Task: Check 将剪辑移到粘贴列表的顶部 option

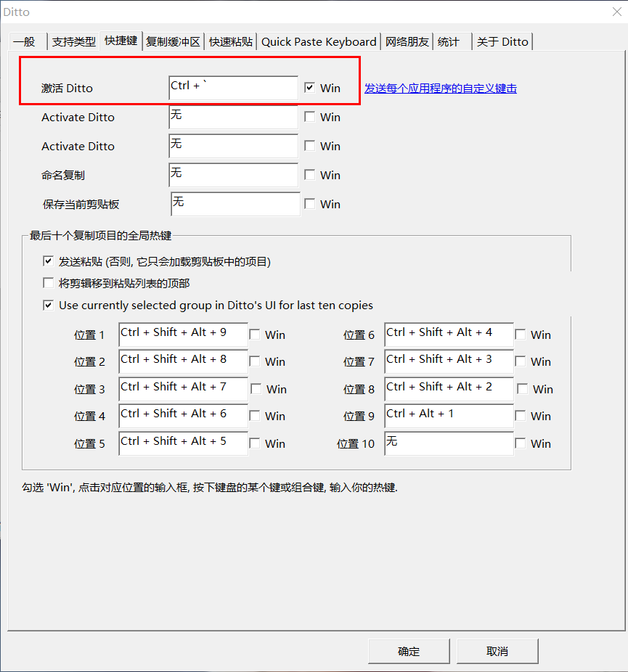Action: tap(48, 283)
